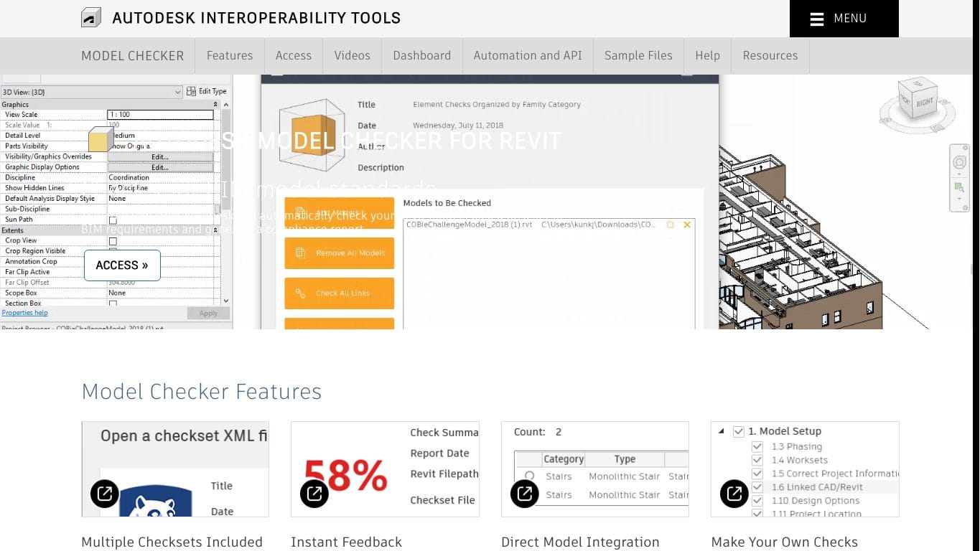Click the zoom region navigation icon
The image size is (980, 551).
coord(960,187)
